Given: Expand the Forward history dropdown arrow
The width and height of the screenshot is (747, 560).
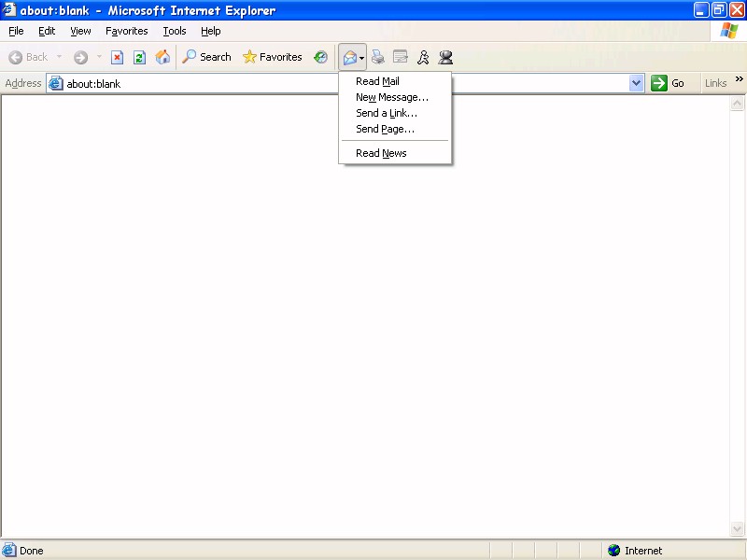Looking at the screenshot, I should point(99,57).
